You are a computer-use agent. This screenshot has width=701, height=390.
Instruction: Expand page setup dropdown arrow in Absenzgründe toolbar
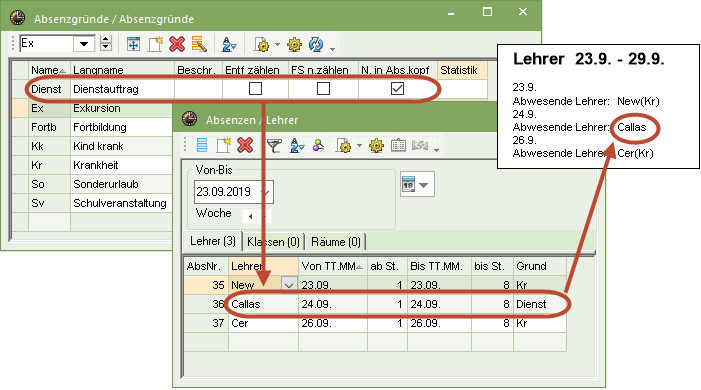point(277,44)
